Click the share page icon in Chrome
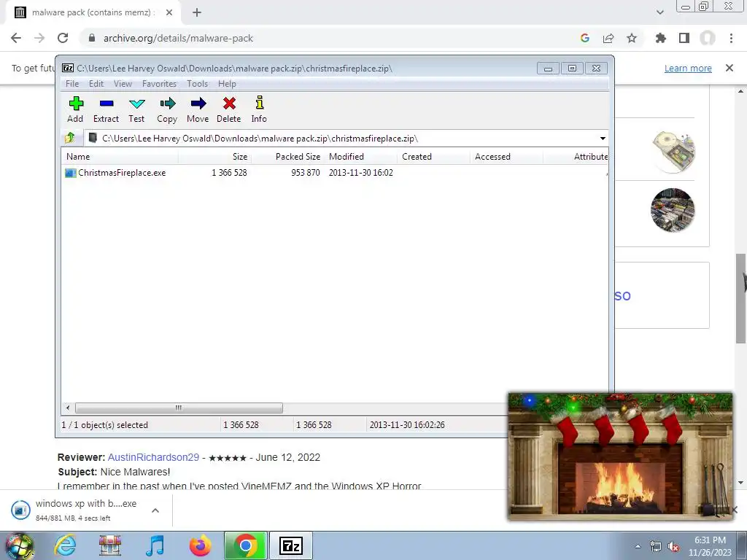The image size is (747, 560). click(608, 38)
